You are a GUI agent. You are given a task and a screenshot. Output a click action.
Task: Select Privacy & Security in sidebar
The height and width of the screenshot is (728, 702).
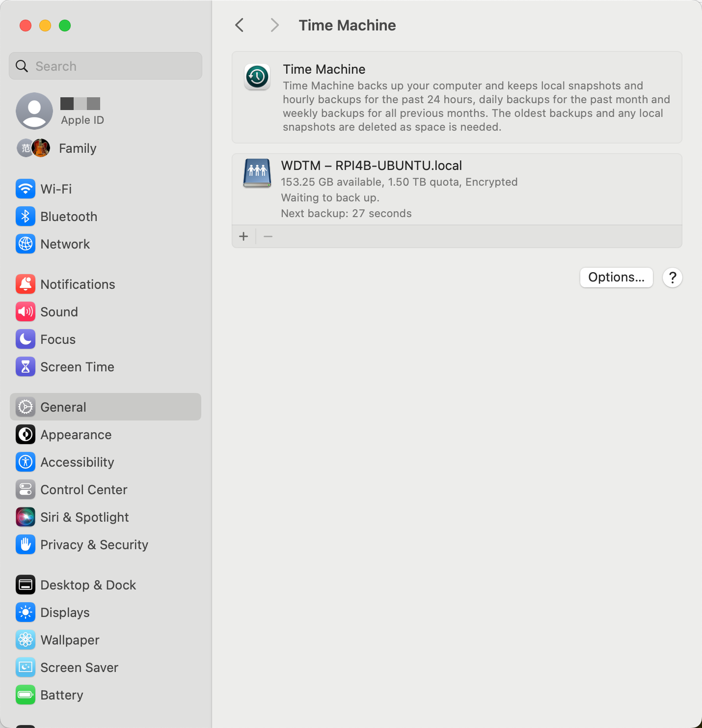(x=94, y=545)
